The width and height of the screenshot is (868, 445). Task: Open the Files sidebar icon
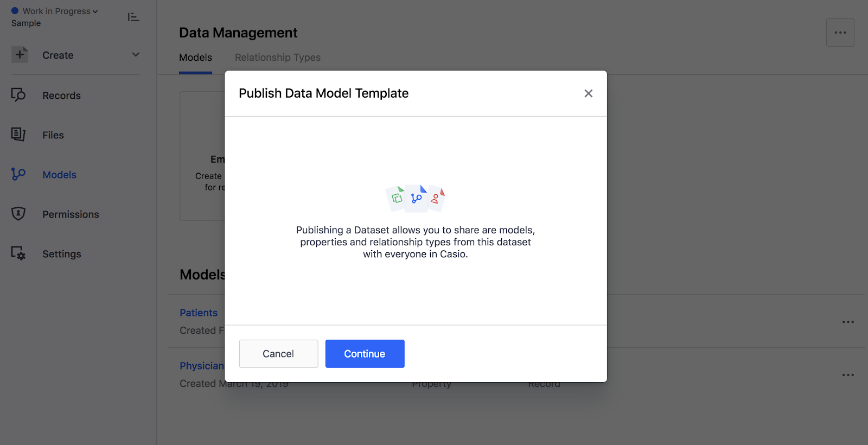point(18,135)
